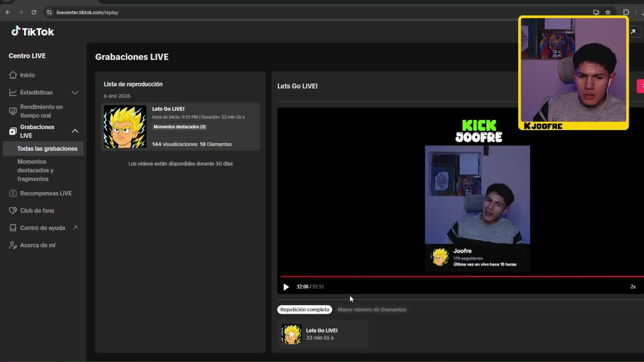Screen dimensions: 644x362
Task: Click the Acerca de mí person icon
Action: pos(13,245)
